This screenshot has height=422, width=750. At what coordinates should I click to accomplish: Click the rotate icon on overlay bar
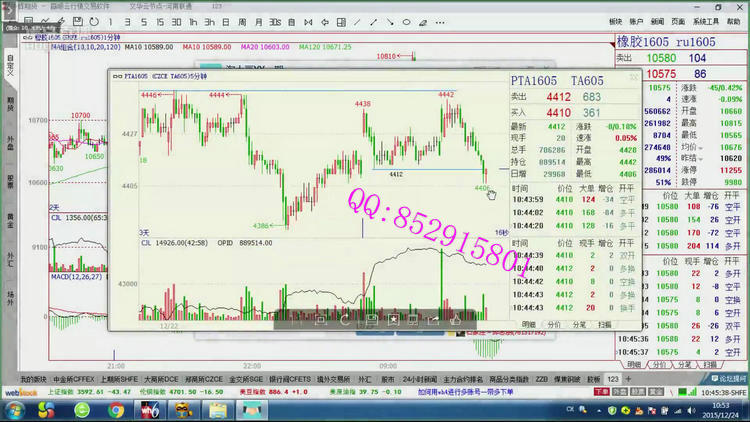click(x=345, y=320)
